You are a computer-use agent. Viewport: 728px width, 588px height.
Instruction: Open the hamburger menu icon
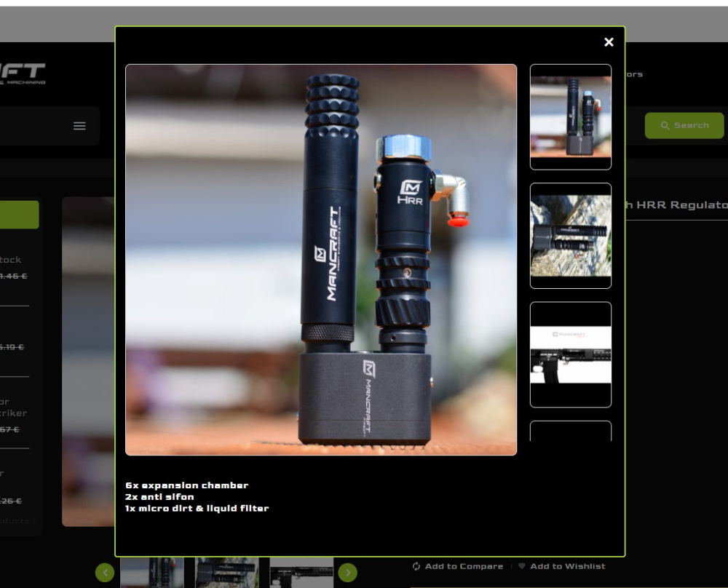coord(79,126)
